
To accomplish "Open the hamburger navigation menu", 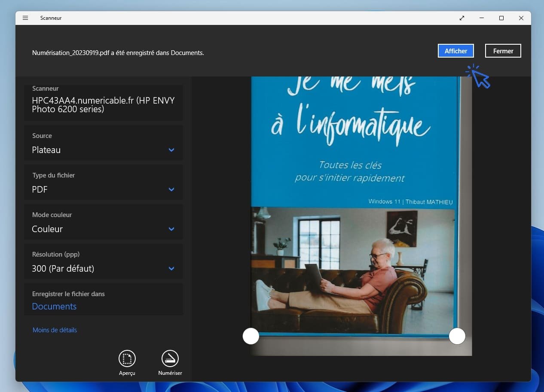I will (25, 18).
